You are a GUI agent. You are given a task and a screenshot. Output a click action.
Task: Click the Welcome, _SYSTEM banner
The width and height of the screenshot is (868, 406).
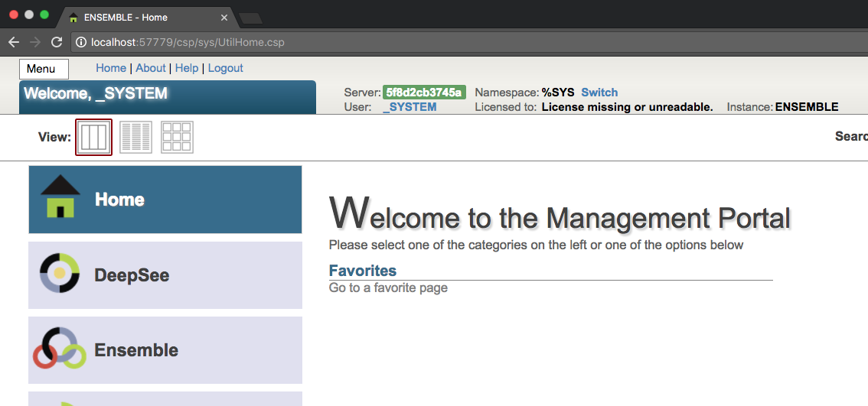168,97
